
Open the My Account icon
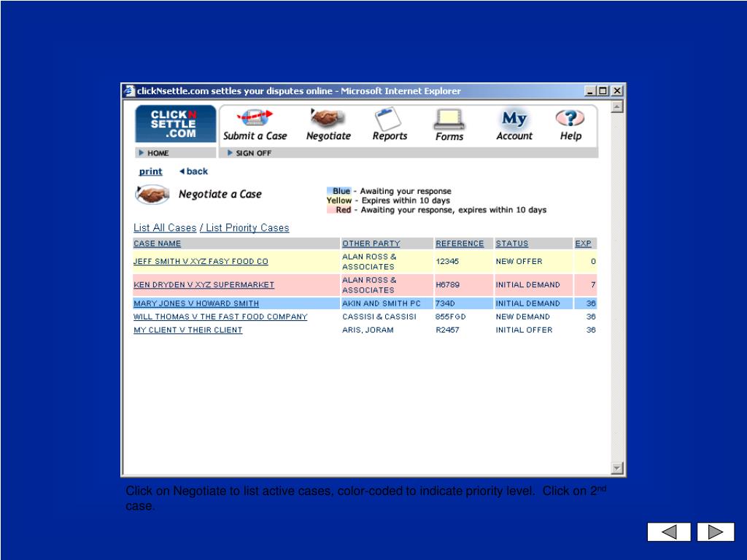[514, 118]
